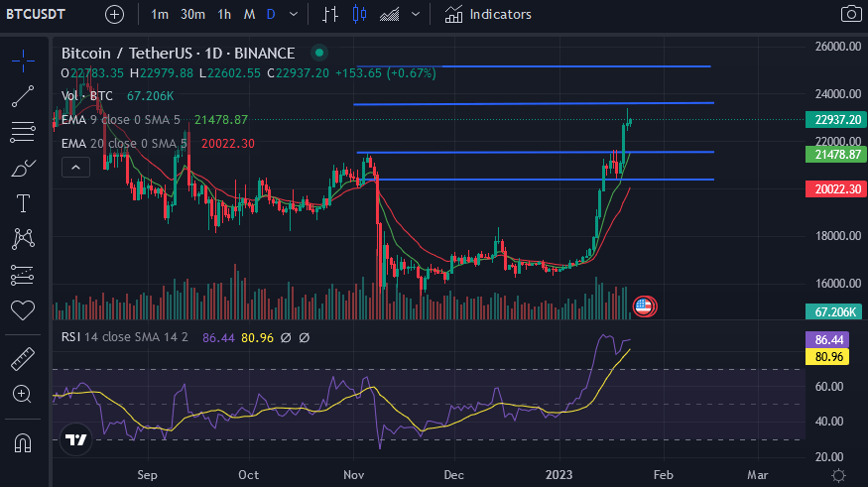Click the 86.44 RSI value label
The image size is (868, 487).
[x=827, y=340]
